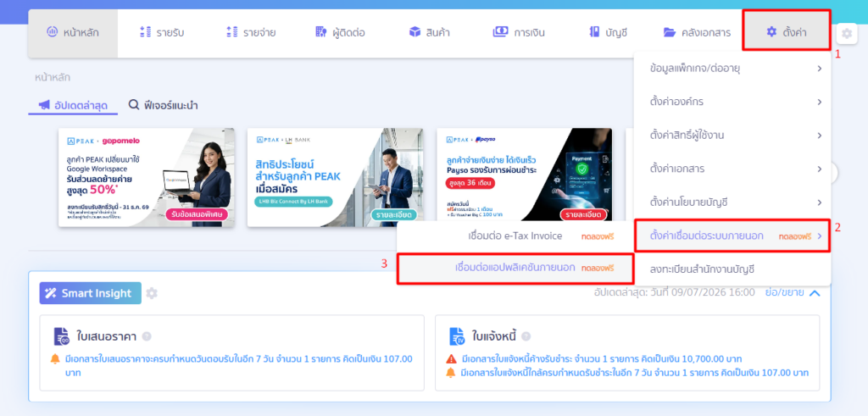The height and width of the screenshot is (416, 868).
Task: Click the การเงิน money icon
Action: (x=500, y=33)
